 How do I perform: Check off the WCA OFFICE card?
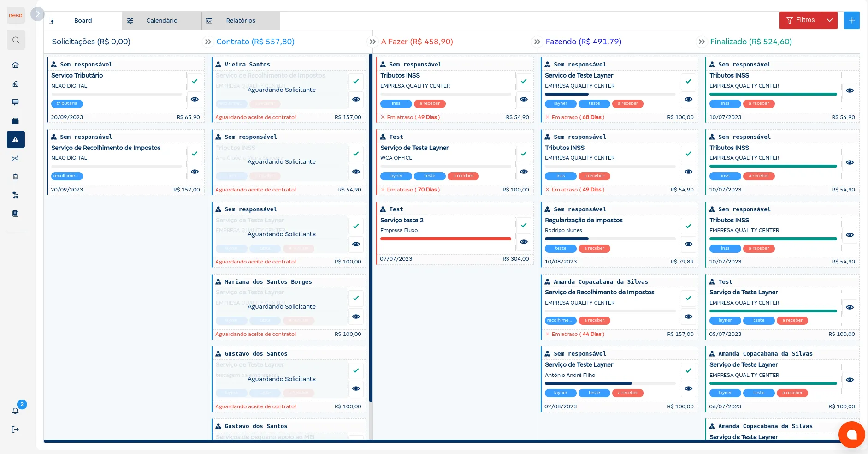[524, 154]
